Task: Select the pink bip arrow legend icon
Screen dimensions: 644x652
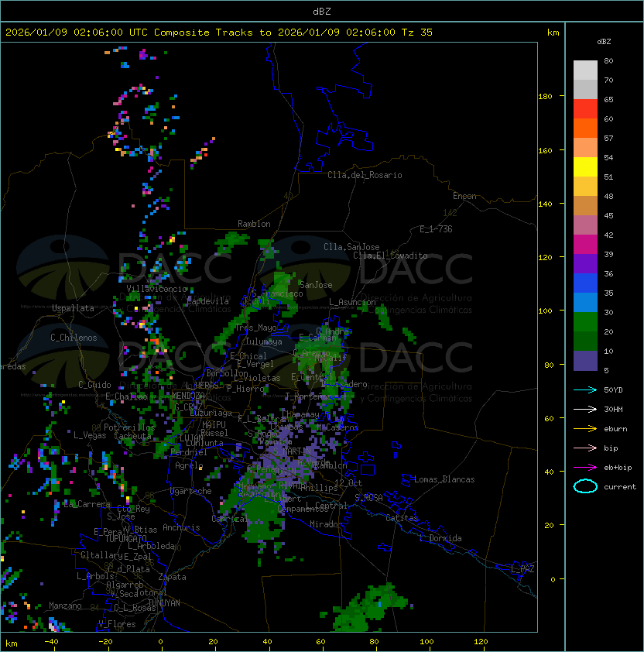Action: point(585,448)
